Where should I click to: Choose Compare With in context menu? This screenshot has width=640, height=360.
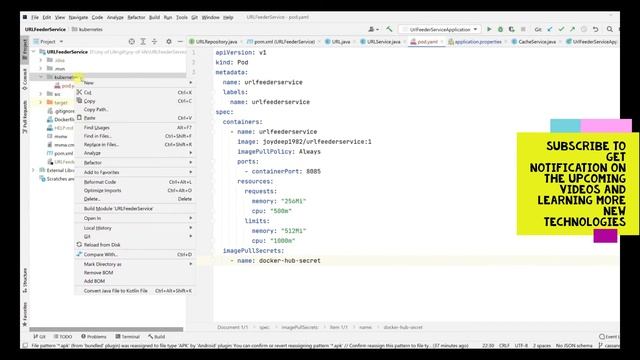point(135,255)
